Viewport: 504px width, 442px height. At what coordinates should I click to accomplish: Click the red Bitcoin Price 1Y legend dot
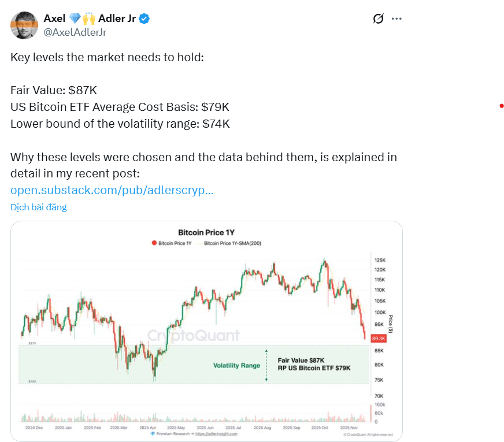[x=154, y=243]
